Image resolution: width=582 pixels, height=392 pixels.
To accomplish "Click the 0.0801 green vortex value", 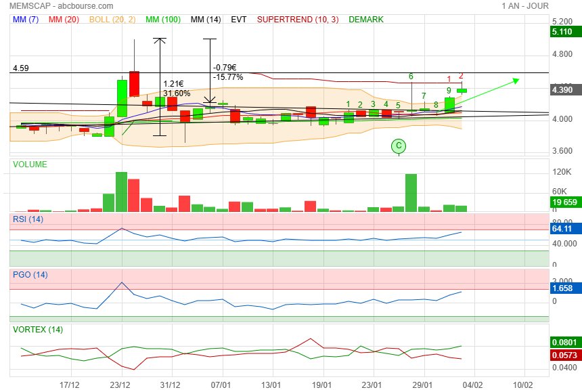I will 566,343.
